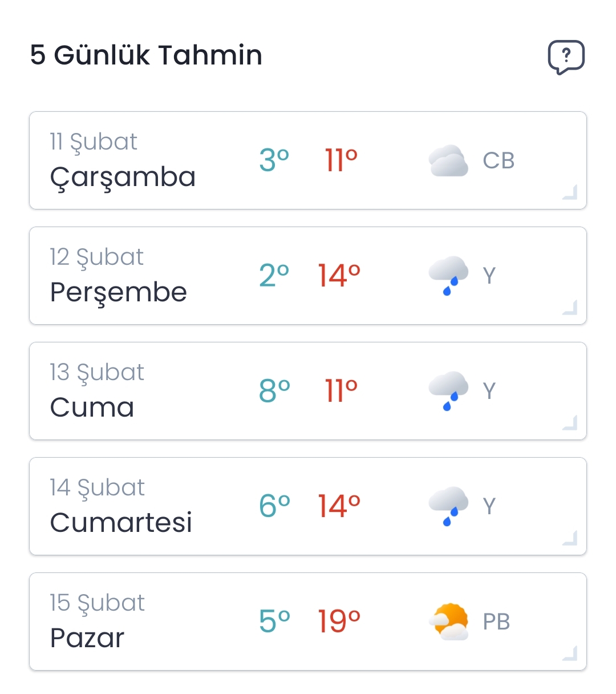Expand the Çarşamba card corner arrow
Viewport: 616px width, 694px height.
click(x=570, y=192)
